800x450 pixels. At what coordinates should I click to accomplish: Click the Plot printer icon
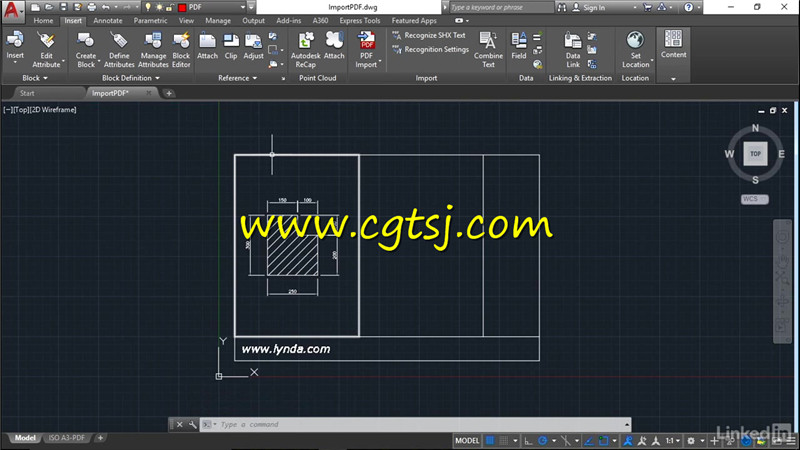click(92, 7)
